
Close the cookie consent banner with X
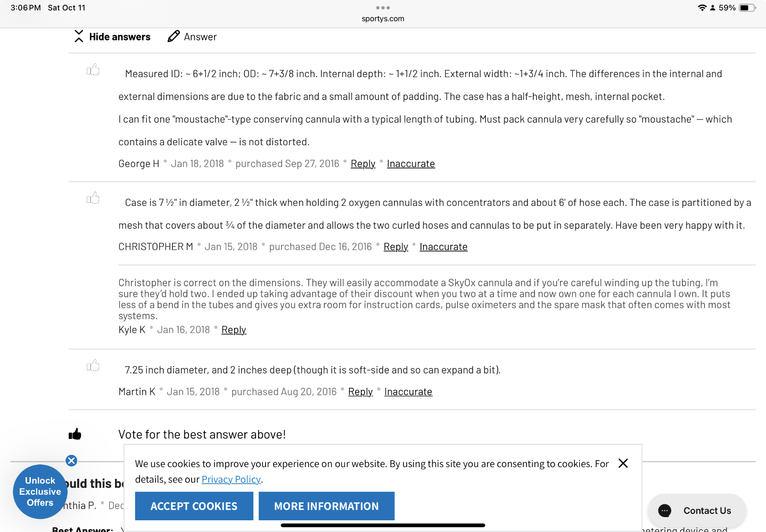[623, 463]
